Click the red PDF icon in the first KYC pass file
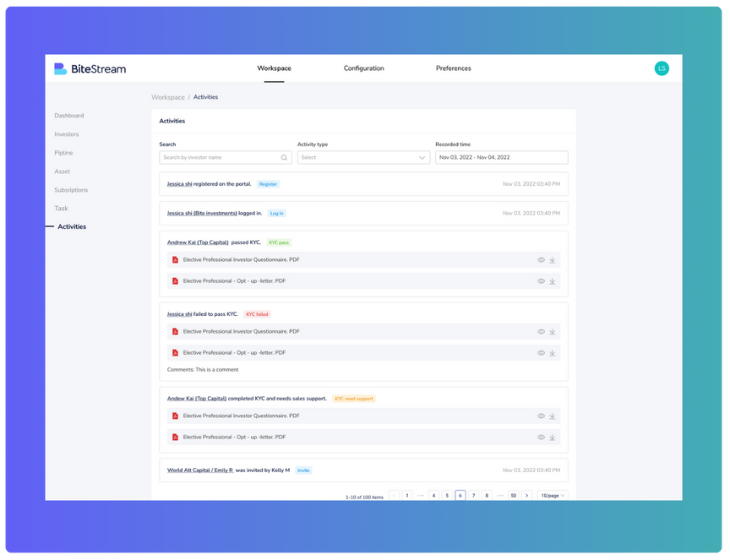Viewport: 730px width, 560px height. point(175,260)
